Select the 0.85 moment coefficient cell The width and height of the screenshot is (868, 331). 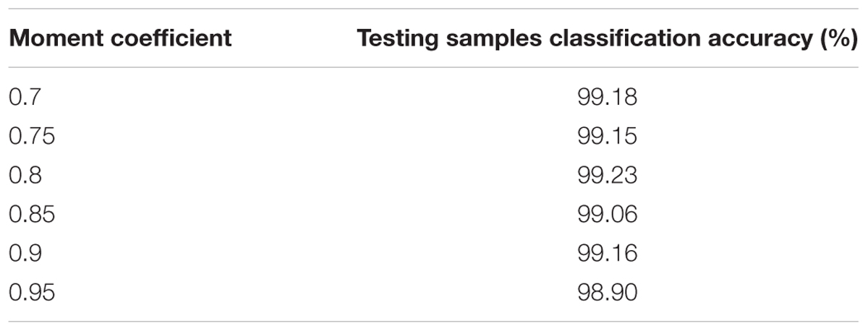click(31, 214)
